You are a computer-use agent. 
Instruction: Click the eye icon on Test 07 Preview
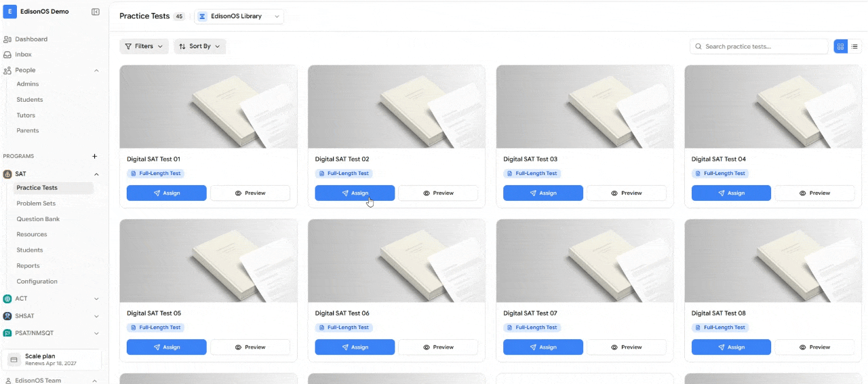(x=614, y=347)
